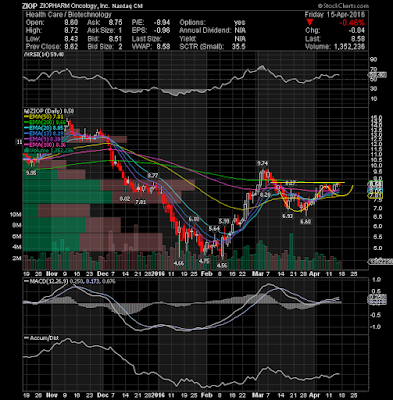
Task: Click the 6.93 price annotation
Action: (x=287, y=216)
